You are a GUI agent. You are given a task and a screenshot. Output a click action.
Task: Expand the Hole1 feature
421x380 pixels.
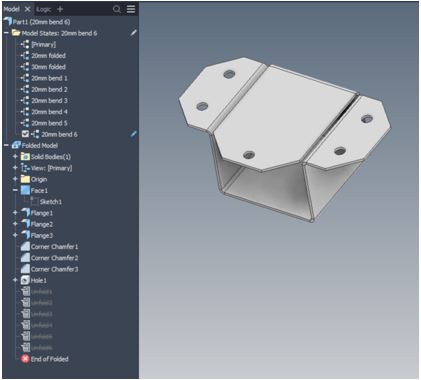pos(15,280)
